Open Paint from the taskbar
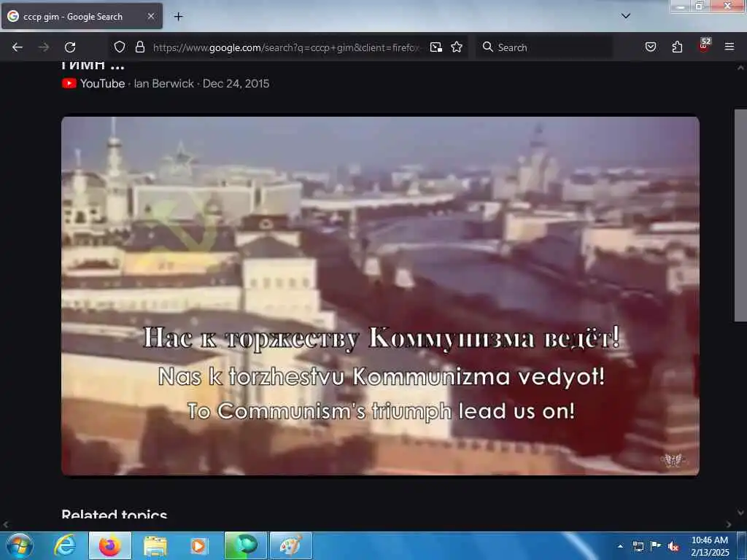The image size is (747, 560). 290,545
